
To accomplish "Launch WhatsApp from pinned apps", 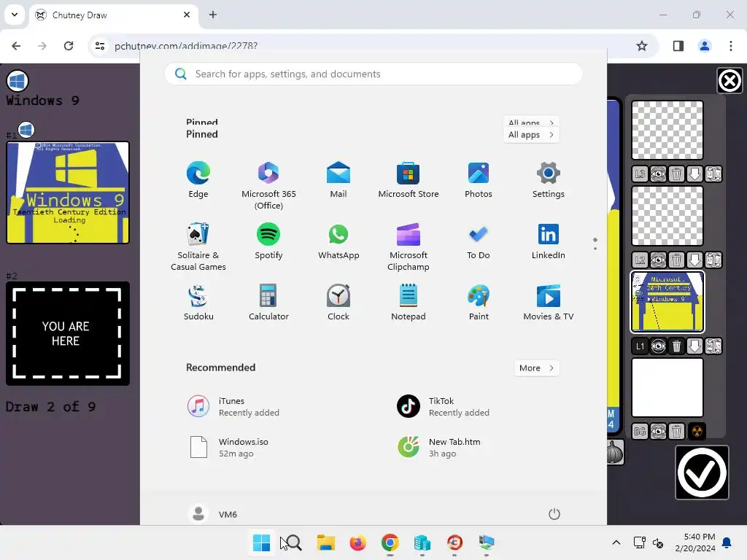I will click(338, 241).
